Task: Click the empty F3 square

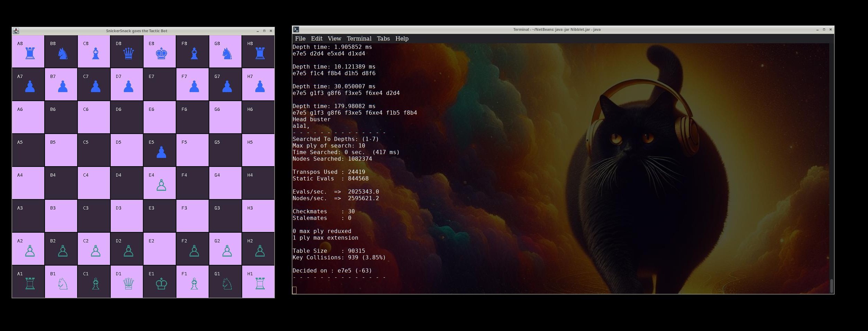Action: click(x=192, y=216)
